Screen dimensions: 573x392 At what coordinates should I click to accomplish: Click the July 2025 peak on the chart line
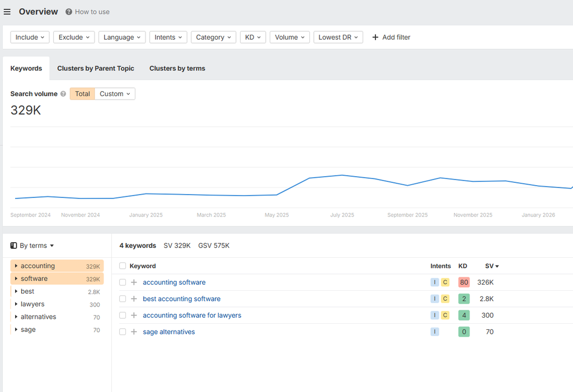click(x=342, y=176)
